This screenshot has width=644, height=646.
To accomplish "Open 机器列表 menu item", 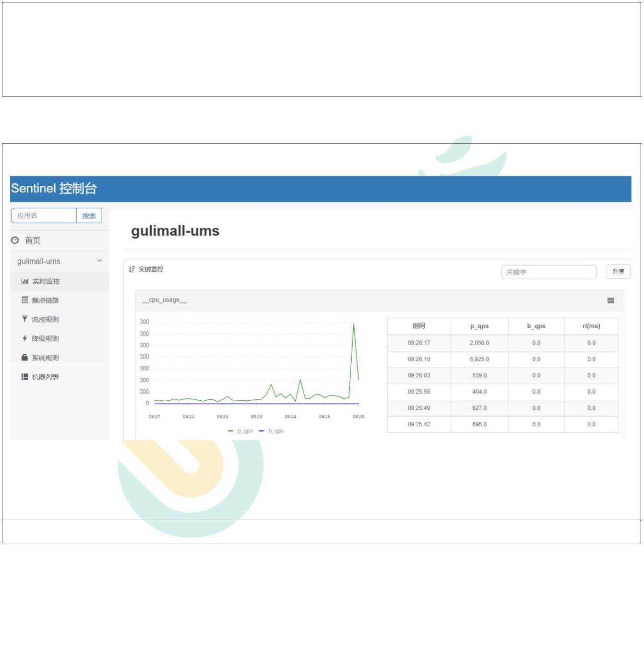I will [45, 377].
